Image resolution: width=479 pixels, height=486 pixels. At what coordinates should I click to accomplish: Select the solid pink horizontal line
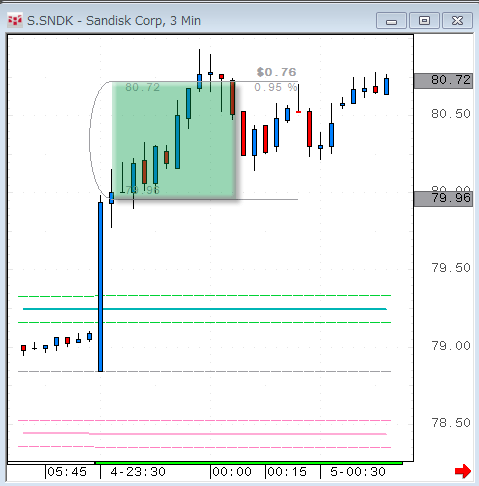205,434
